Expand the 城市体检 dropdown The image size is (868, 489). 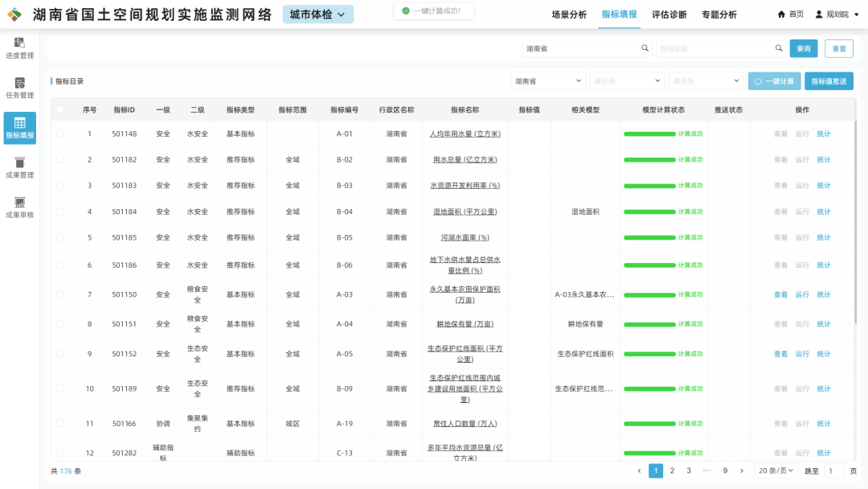317,14
